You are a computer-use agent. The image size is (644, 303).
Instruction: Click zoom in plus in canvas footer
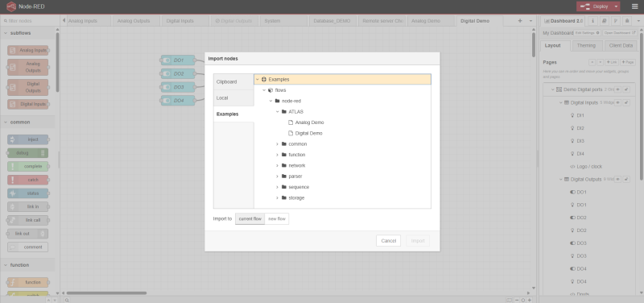point(530,300)
